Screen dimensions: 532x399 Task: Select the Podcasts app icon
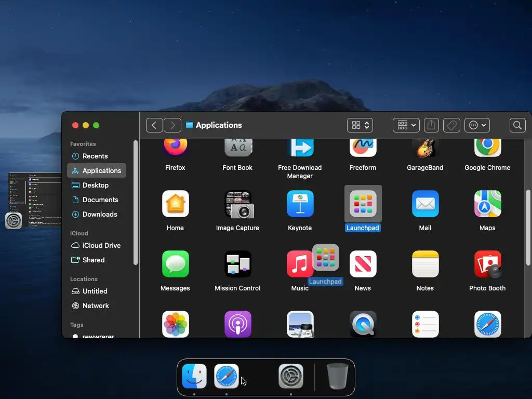coord(238,324)
